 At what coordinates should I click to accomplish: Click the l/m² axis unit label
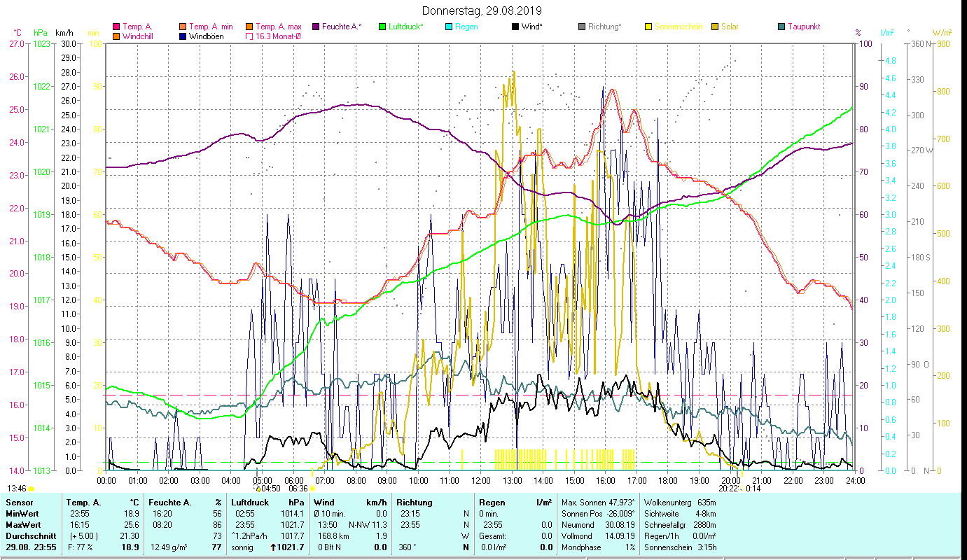pos(886,33)
